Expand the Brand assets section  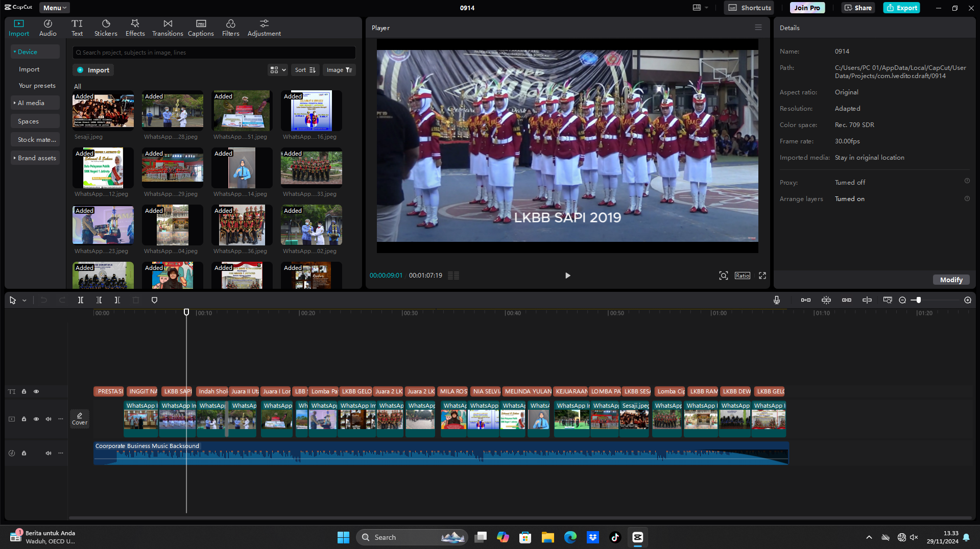click(x=35, y=158)
